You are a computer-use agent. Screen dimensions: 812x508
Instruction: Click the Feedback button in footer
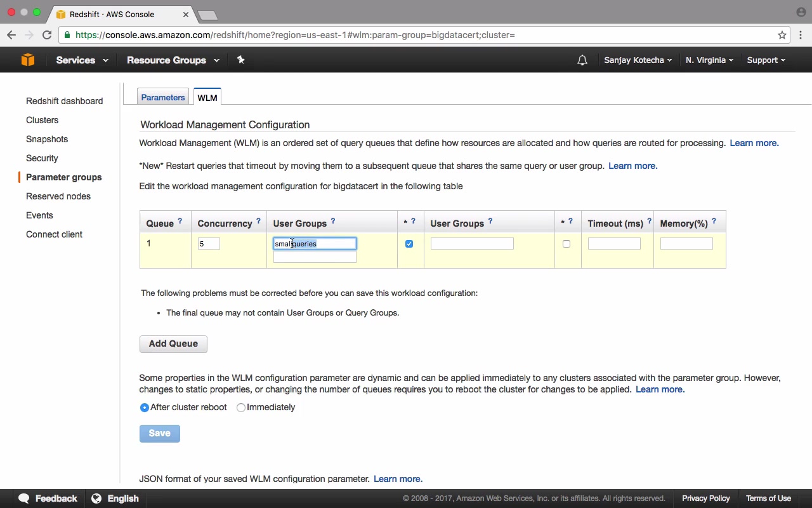[x=48, y=498]
